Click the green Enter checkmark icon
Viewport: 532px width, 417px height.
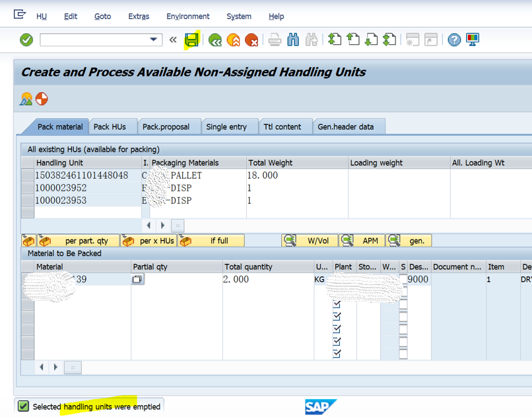[x=26, y=40]
